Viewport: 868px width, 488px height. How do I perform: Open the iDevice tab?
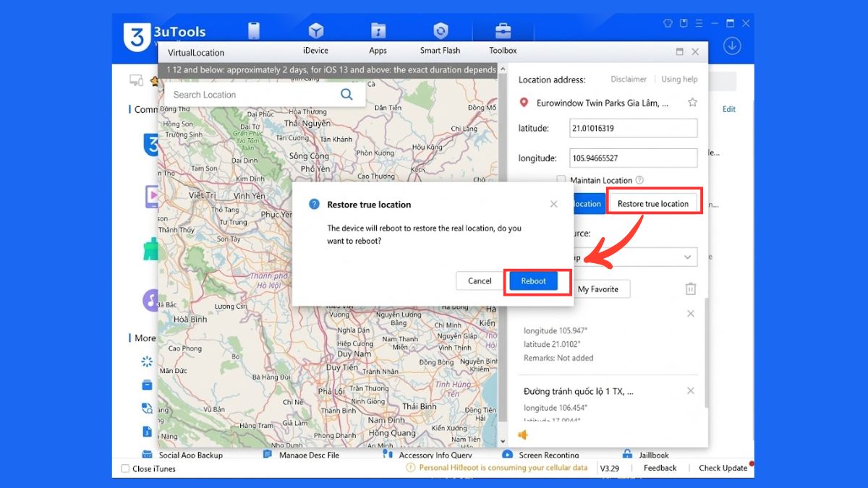315,51
